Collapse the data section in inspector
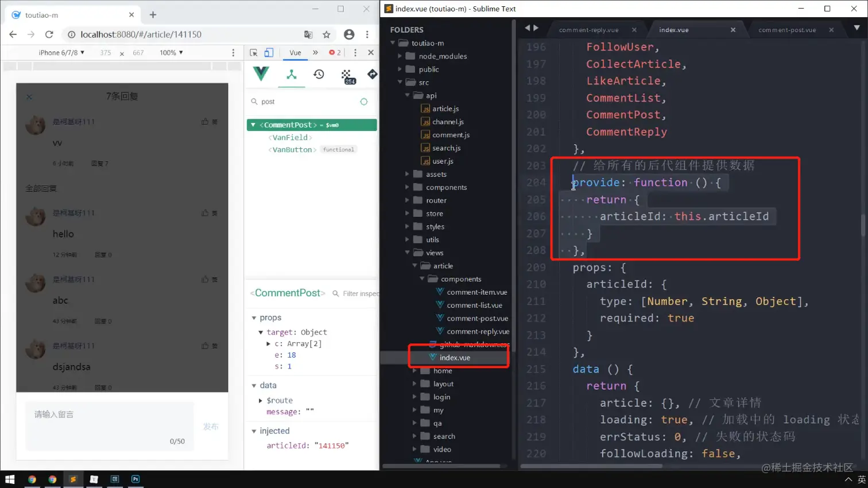The width and height of the screenshot is (868, 488). pyautogui.click(x=254, y=385)
